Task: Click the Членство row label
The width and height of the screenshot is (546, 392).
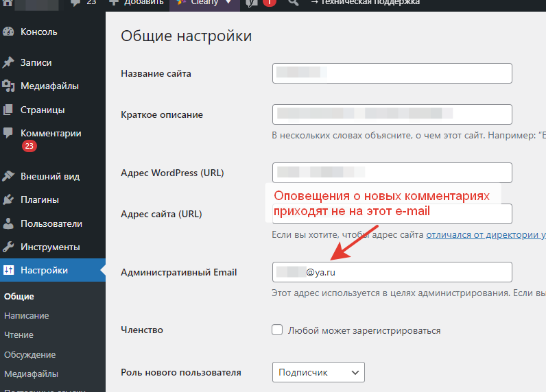Action: tap(142, 330)
